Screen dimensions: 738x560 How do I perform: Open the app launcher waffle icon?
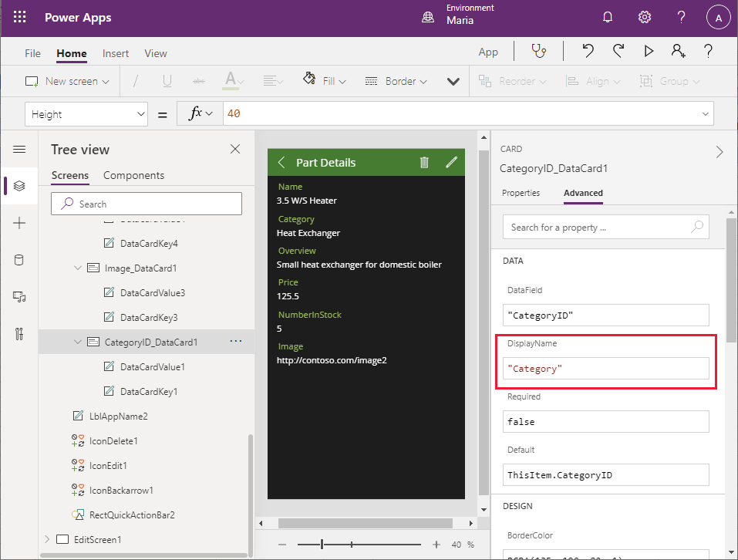pos(20,17)
